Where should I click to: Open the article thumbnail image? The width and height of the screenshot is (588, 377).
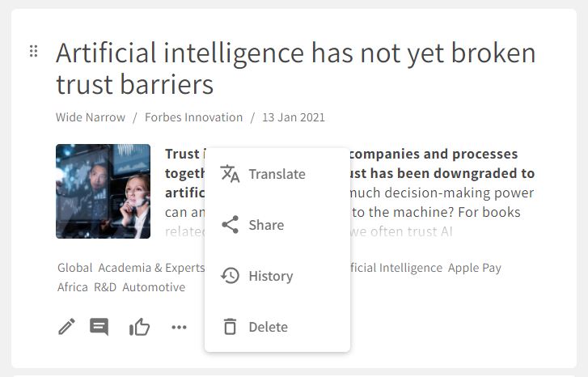point(103,191)
